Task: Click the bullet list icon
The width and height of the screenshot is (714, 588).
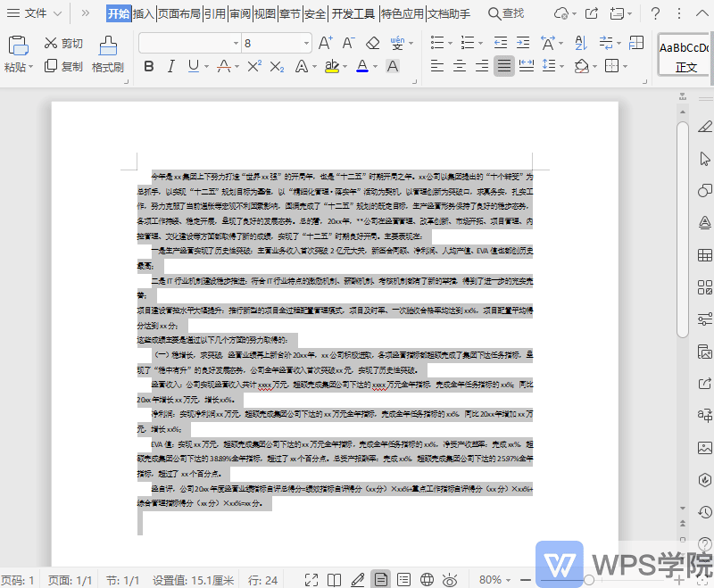Action: tap(437, 43)
